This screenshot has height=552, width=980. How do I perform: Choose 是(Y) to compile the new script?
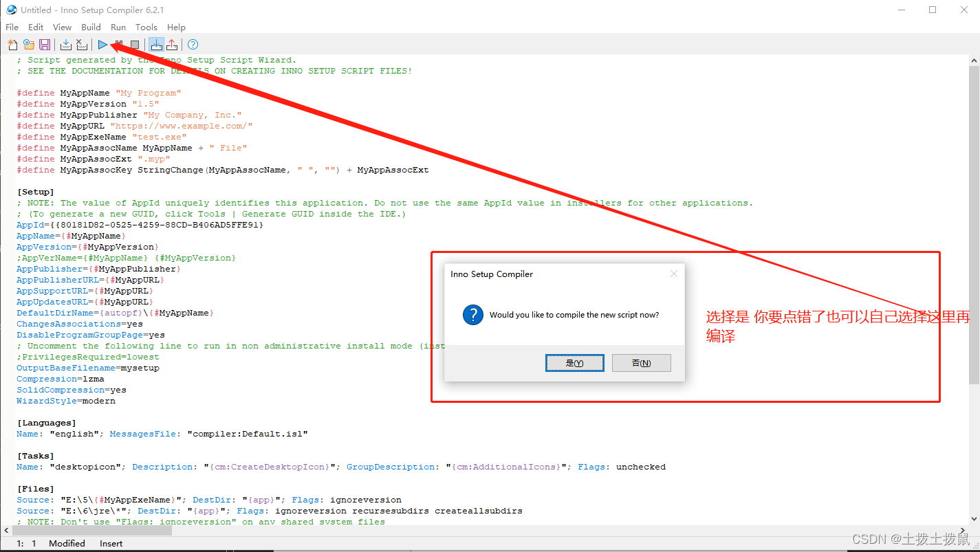(574, 363)
